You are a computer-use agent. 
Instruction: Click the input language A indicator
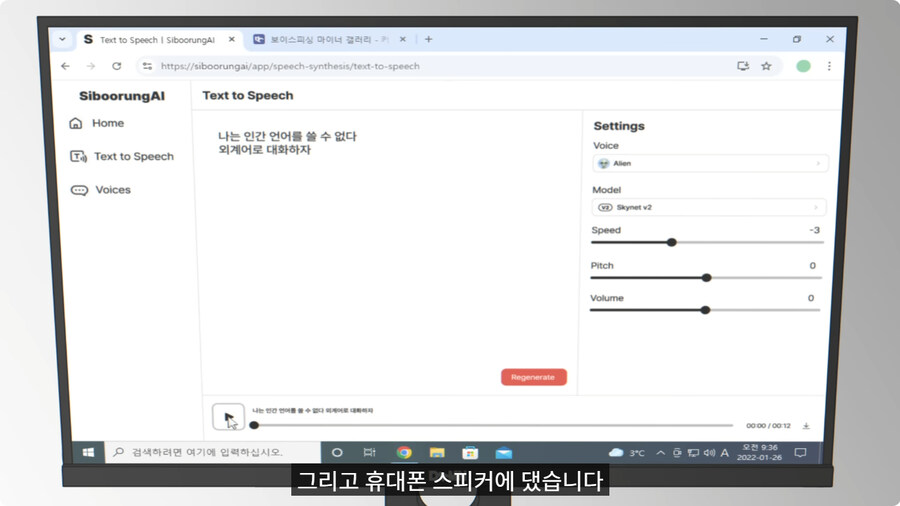(725, 453)
